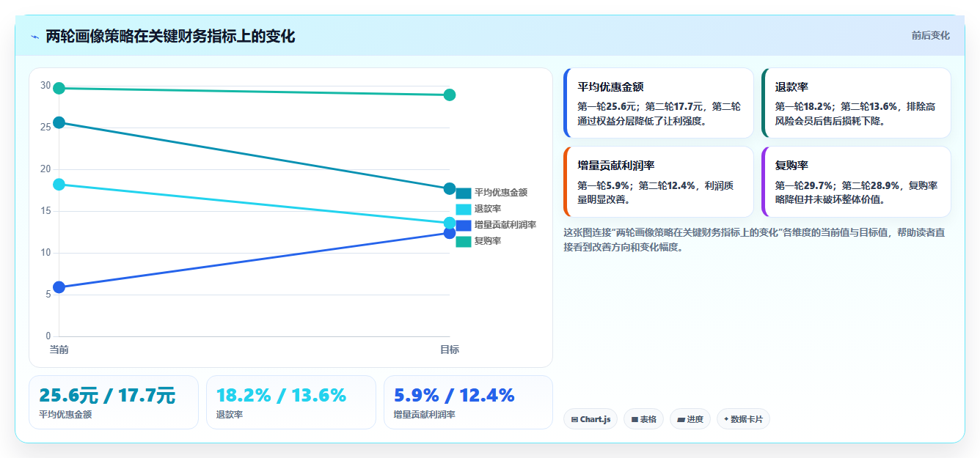Select the 平均优惠金额 point at 当前
The width and height of the screenshot is (980, 458).
[x=59, y=122]
